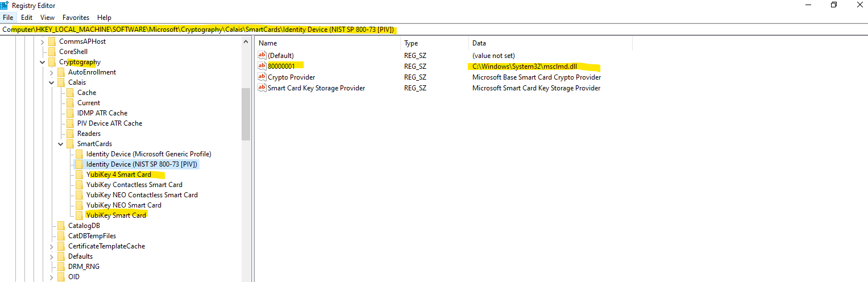Select the CatalogDB key

coord(84,226)
